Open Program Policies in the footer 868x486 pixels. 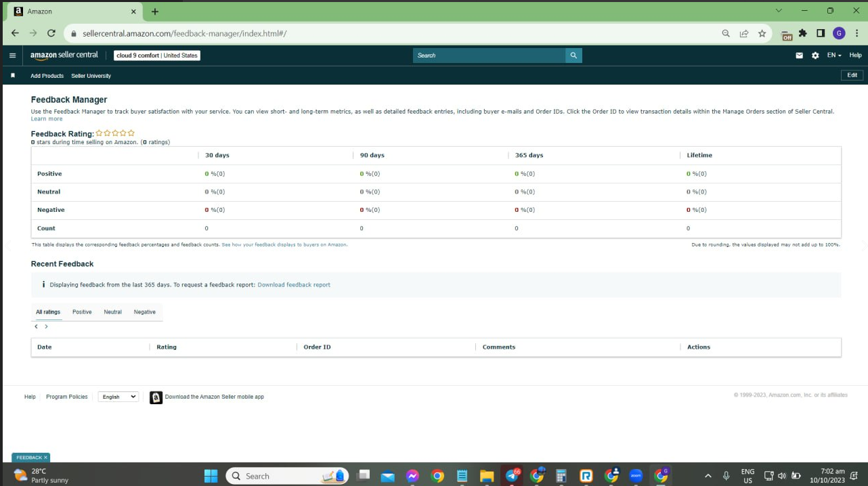[x=67, y=397]
